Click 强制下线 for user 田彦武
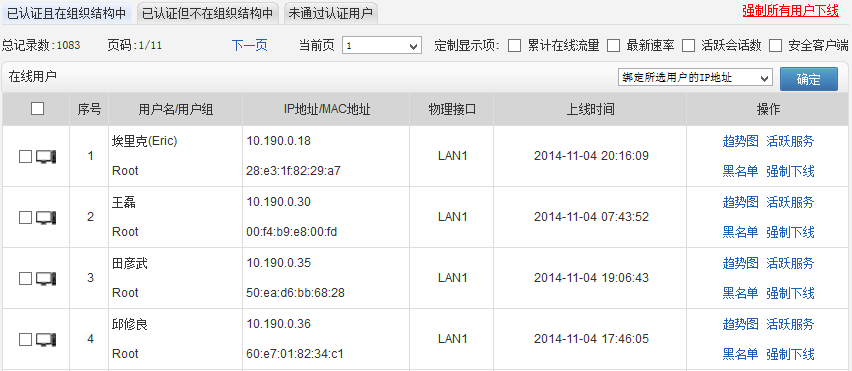Image resolution: width=852 pixels, height=371 pixels. [790, 294]
